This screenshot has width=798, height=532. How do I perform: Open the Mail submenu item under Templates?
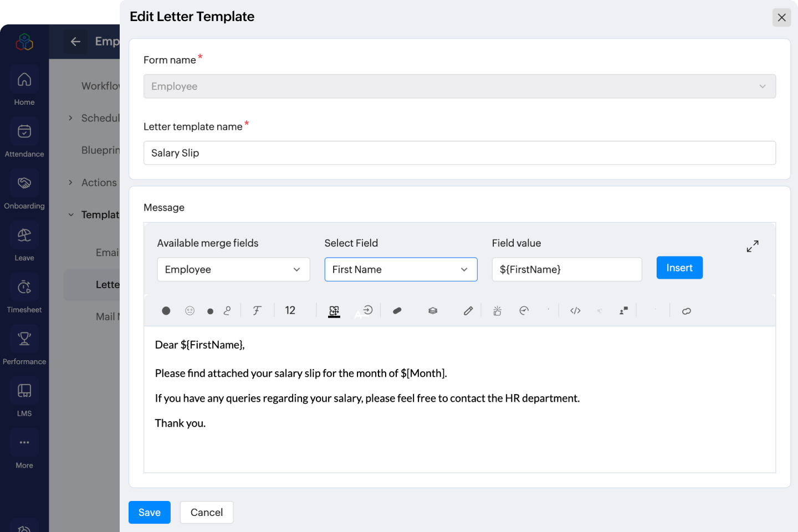[x=108, y=316]
